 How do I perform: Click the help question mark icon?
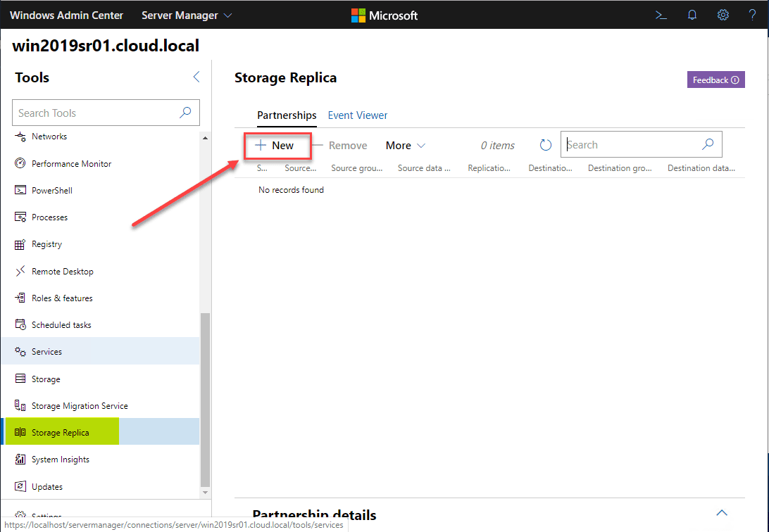pyautogui.click(x=752, y=15)
